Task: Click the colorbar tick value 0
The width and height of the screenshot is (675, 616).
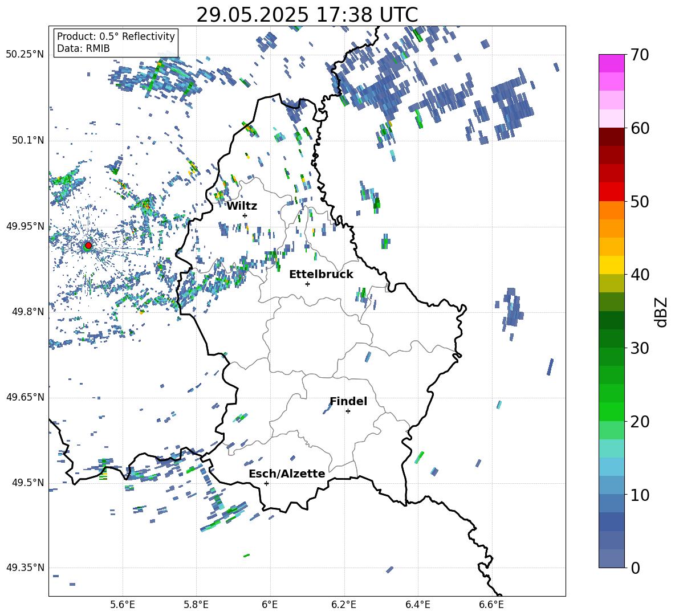Action: point(635,568)
